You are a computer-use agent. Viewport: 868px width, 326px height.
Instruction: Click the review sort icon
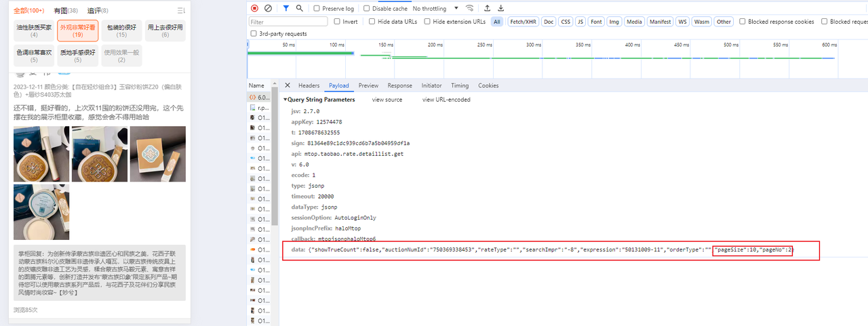pos(180,11)
